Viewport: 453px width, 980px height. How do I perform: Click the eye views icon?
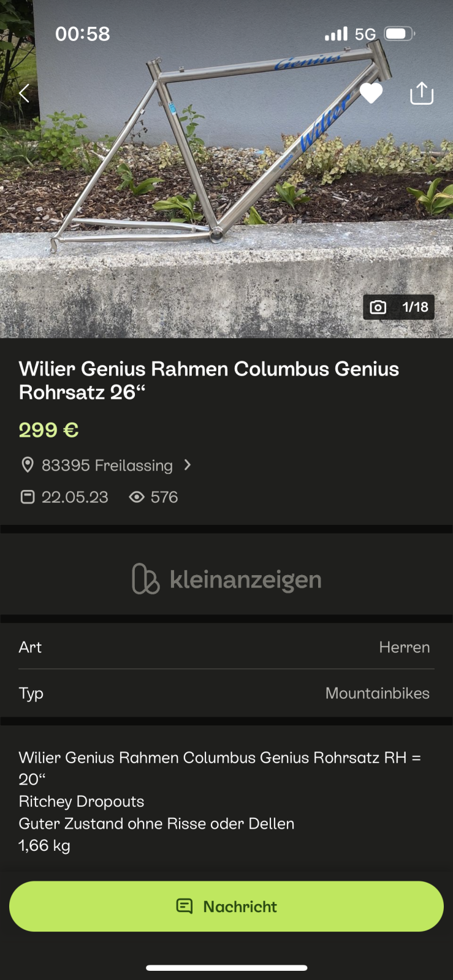tap(137, 497)
